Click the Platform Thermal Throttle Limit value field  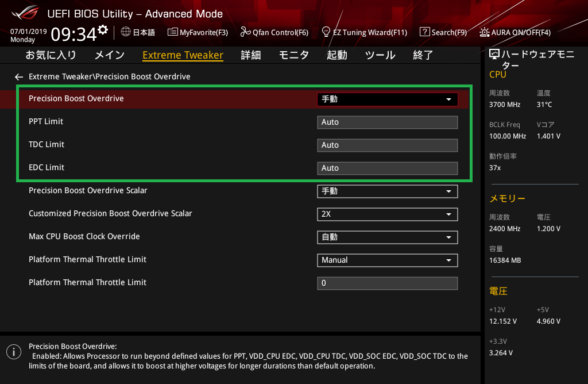(387, 283)
